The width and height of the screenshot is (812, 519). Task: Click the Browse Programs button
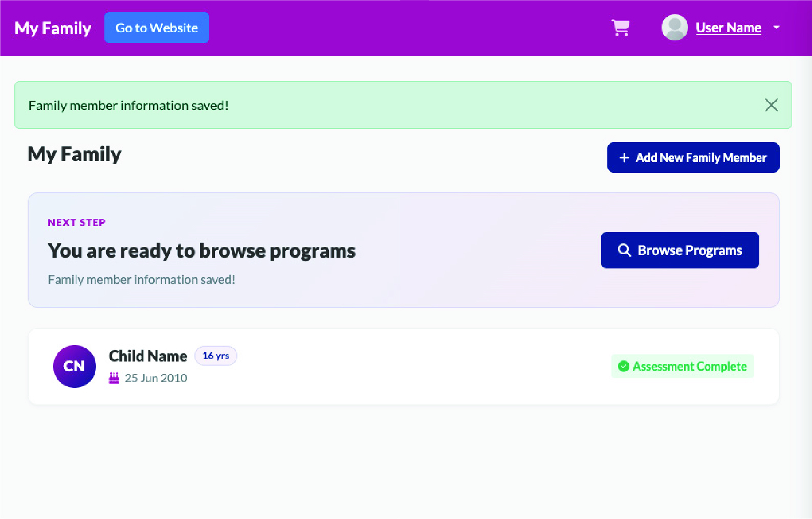coord(679,250)
